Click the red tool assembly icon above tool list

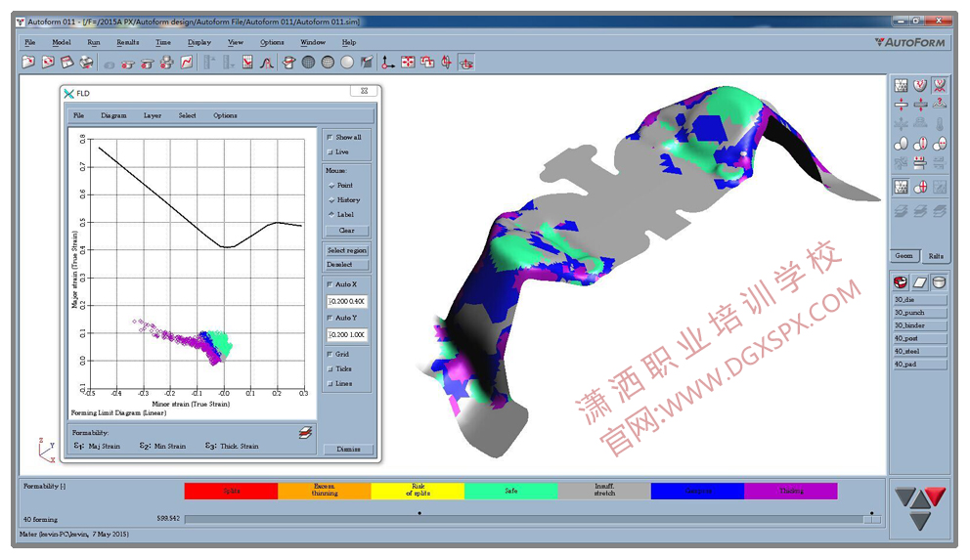pos(901,282)
